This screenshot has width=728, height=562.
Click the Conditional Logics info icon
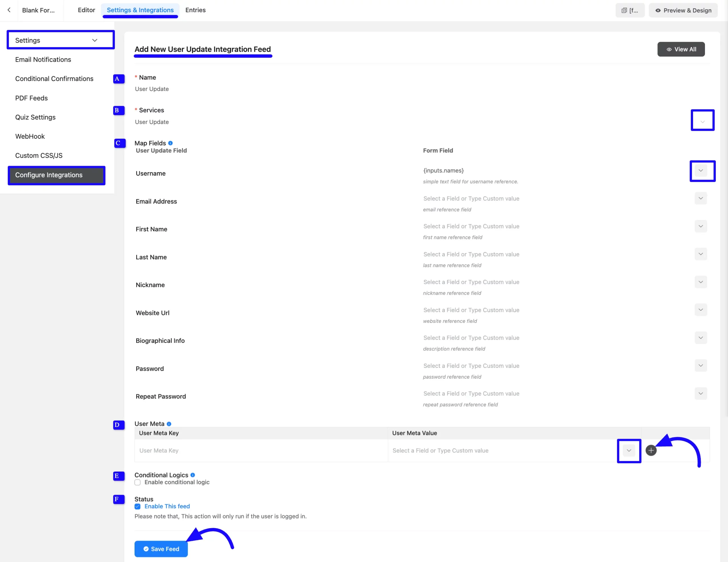coord(193,475)
